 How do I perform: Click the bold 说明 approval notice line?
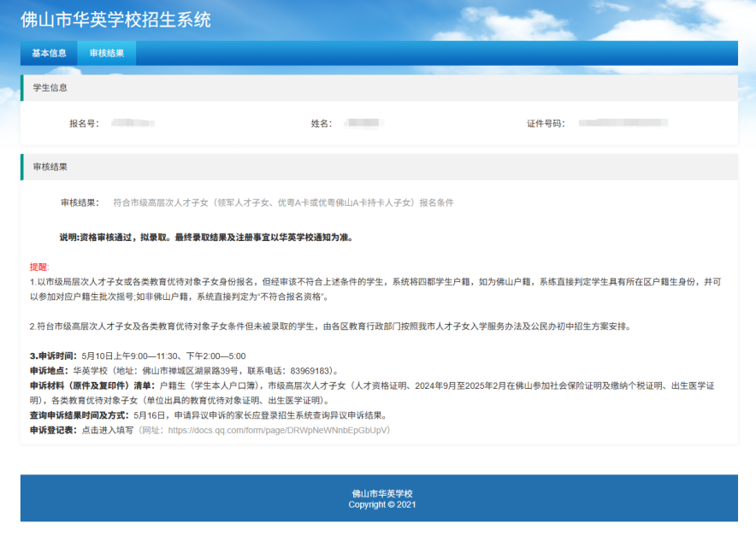click(x=206, y=237)
